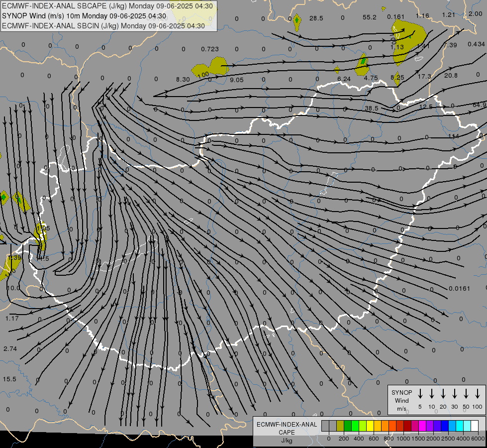This screenshot has height=448, width=487.
Task: Select the white CAPE swatch ending at 6000
Action: [x=475, y=426]
